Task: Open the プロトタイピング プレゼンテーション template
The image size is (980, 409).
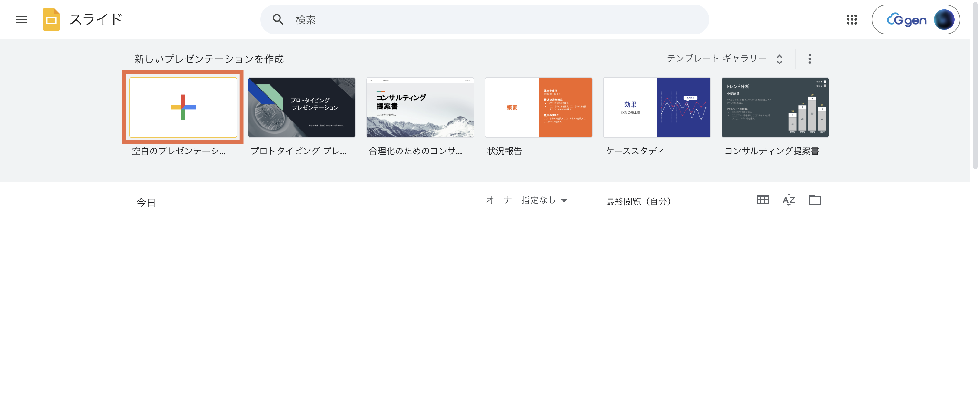Action: (x=301, y=107)
